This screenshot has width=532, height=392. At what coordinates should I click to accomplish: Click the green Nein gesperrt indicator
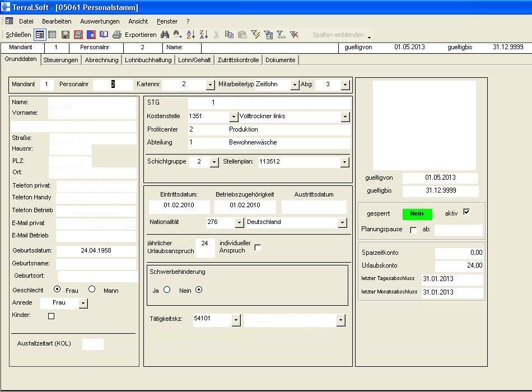[417, 214]
